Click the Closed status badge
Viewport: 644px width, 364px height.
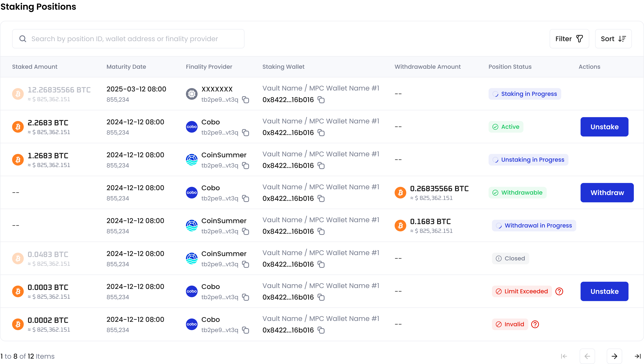[510, 258]
